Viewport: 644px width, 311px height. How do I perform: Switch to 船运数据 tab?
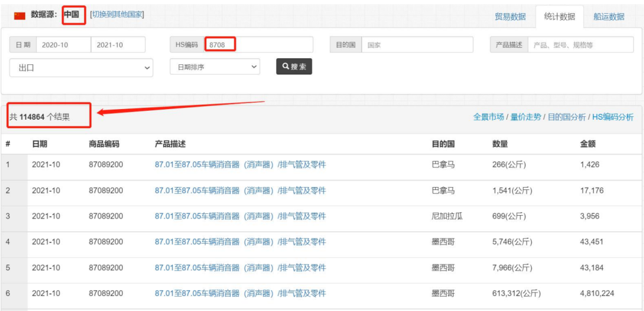click(609, 17)
